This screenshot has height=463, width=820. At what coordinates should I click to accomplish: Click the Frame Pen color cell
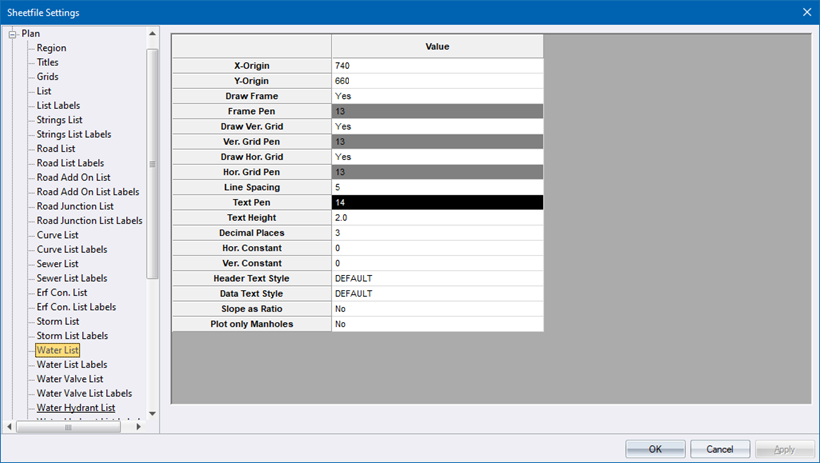437,111
